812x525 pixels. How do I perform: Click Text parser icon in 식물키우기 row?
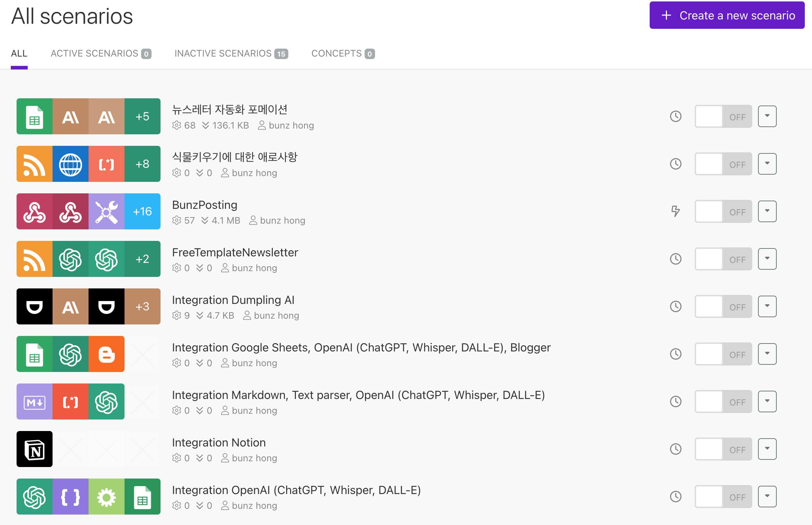click(107, 164)
